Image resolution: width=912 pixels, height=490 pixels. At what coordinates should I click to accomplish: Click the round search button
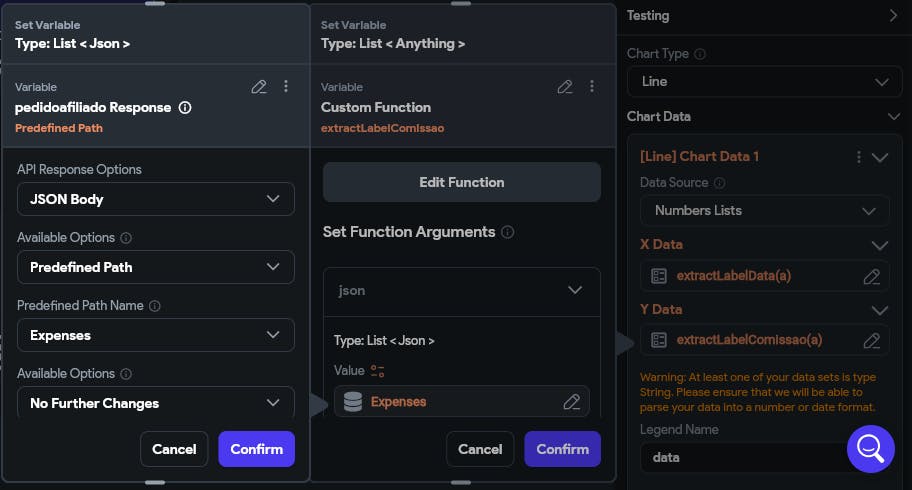pyautogui.click(x=870, y=448)
